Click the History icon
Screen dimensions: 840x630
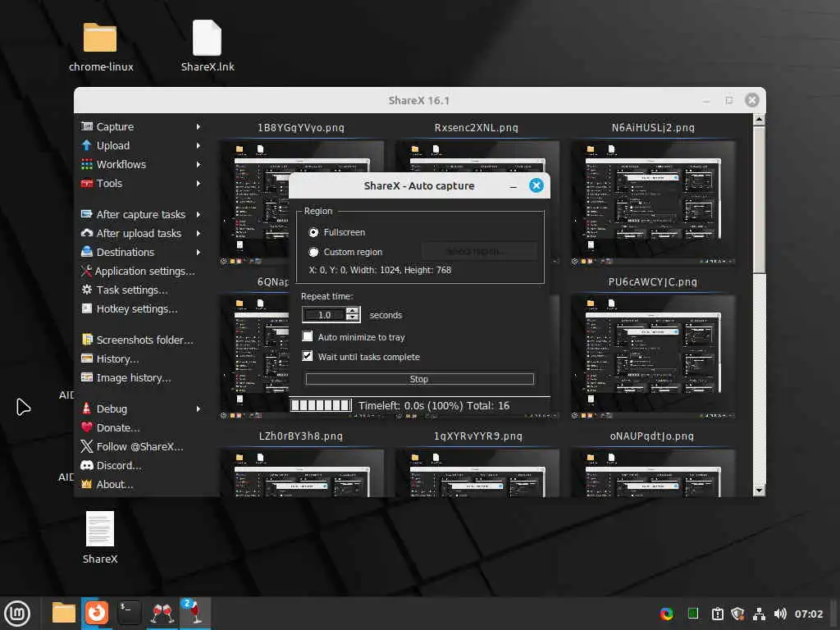[86, 358]
